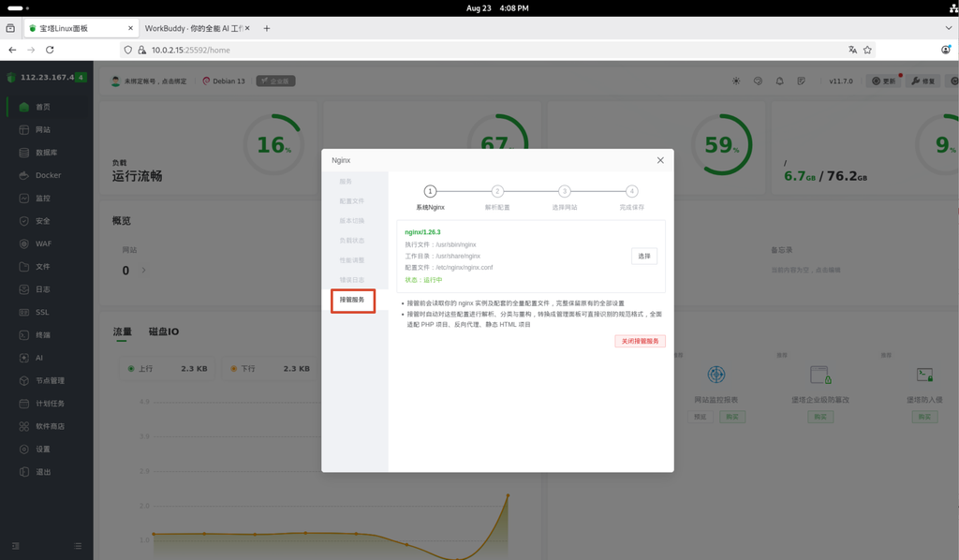Click the 企业版 enterprise badge
This screenshot has height=560, width=959.
tap(276, 81)
